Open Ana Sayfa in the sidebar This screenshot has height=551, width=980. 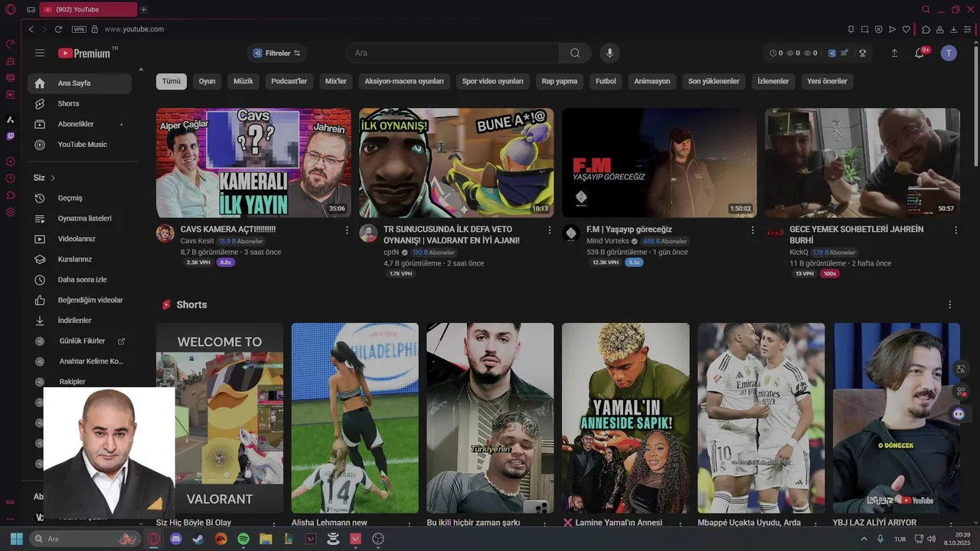[x=80, y=83]
